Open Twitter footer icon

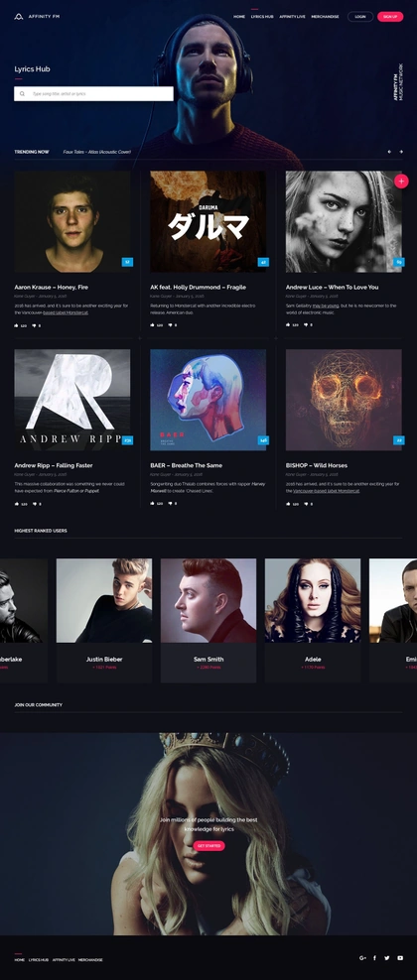coord(387,958)
